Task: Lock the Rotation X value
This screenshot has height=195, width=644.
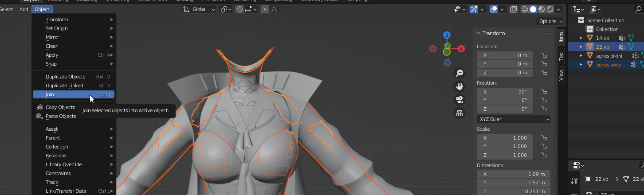Action: click(543, 92)
